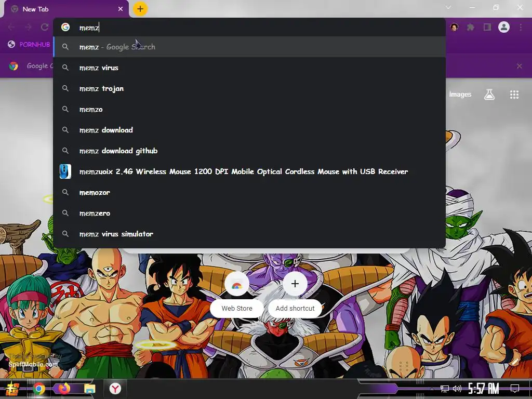Close the New Tab browser tab
532x399 pixels.
pos(121,9)
